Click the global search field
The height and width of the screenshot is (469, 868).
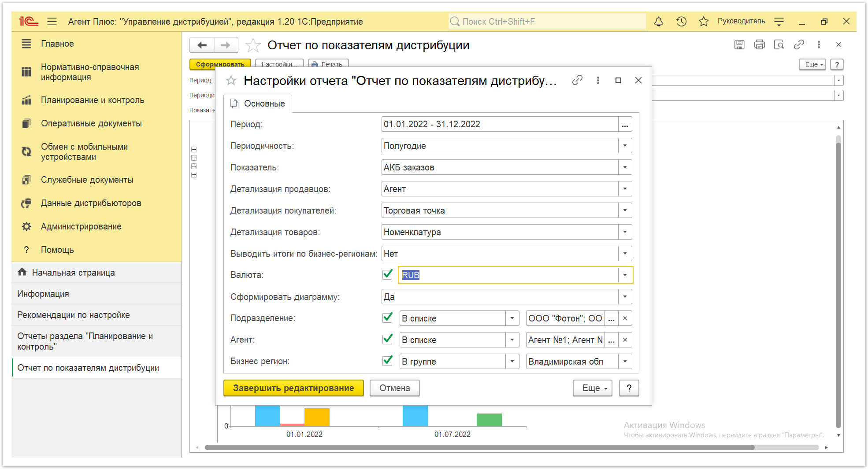coord(547,21)
